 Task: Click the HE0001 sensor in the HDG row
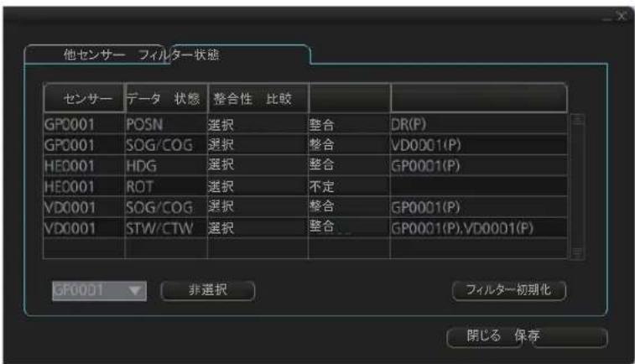coord(84,165)
